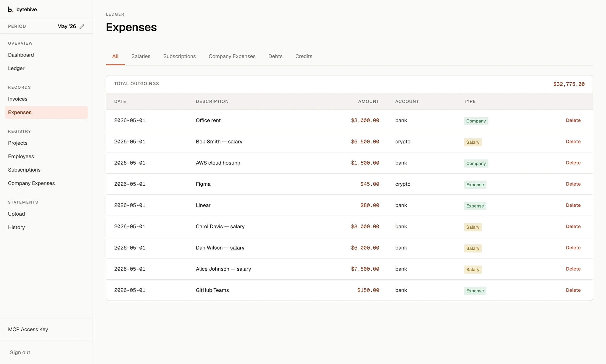Screen dimensions: 606x364
Task: Select Expenses in the sidebar
Action: click(x=46, y=112)
